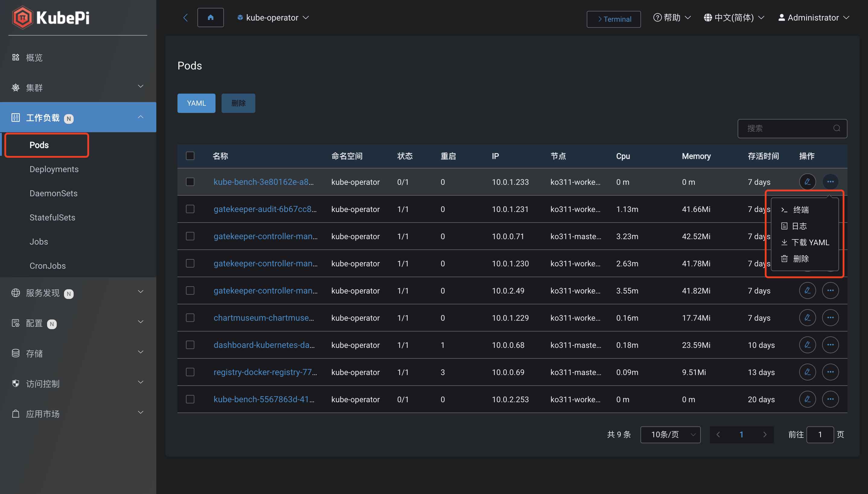Open the chartmuseum-chartmuse pod link
The image size is (868, 494).
pos(264,318)
